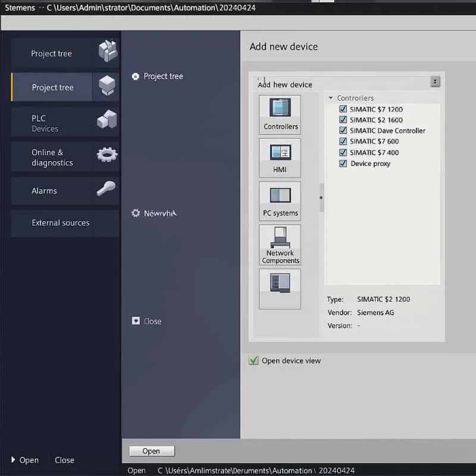Click the Open arrow icon at bottom left
Image resolution: width=476 pixels, height=476 pixels.
pos(13,459)
